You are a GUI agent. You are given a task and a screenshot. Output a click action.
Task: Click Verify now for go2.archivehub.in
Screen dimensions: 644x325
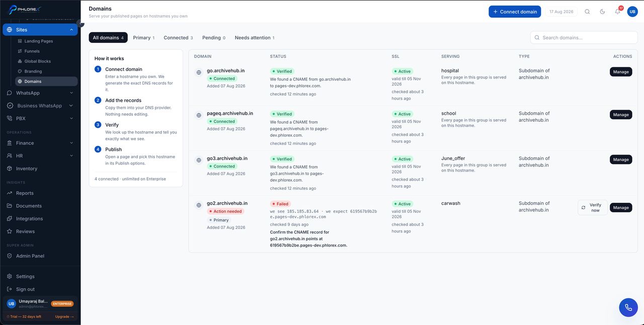click(592, 208)
